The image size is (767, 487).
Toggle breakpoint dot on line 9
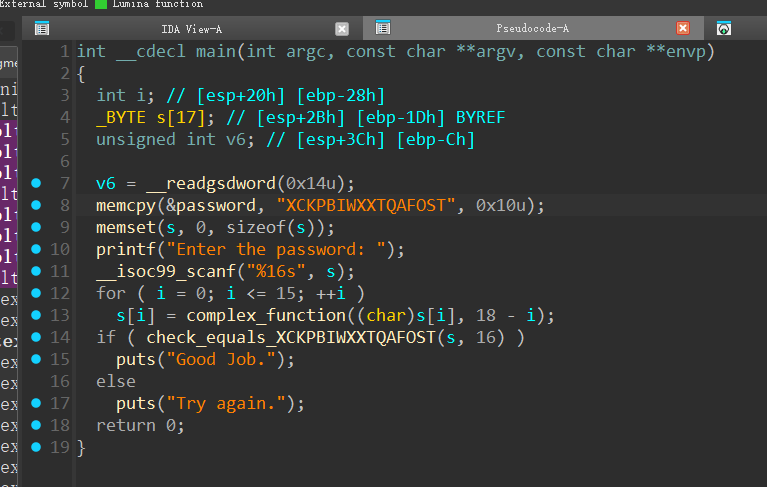(x=36, y=227)
